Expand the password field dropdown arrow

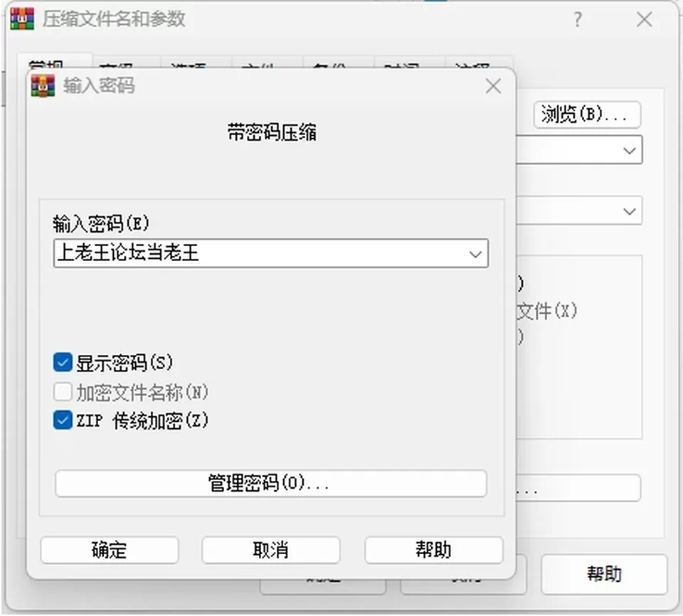pyautogui.click(x=475, y=253)
